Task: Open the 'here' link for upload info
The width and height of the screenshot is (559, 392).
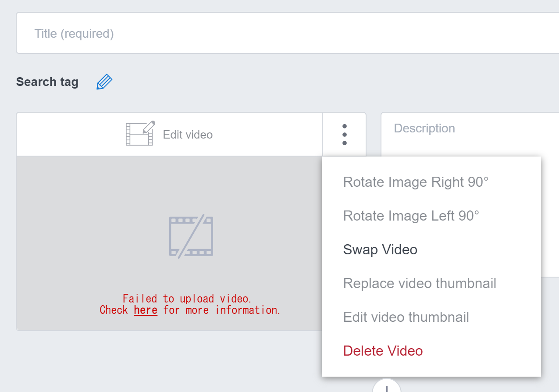Action: point(146,310)
